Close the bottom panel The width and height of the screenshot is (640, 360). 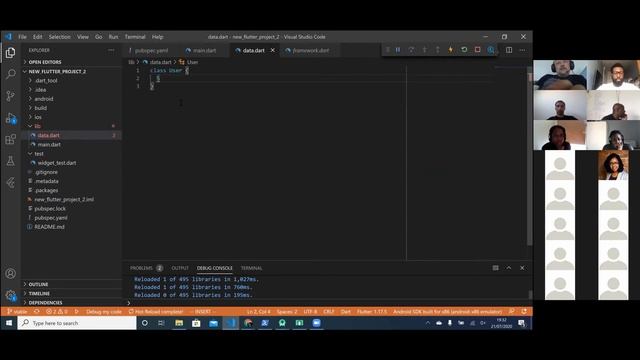pos(522,268)
